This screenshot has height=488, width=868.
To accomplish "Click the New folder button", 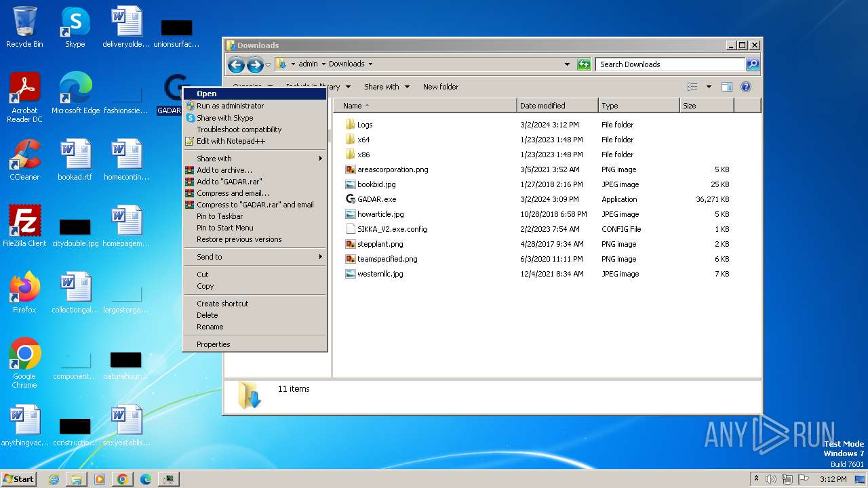I will [x=441, y=87].
